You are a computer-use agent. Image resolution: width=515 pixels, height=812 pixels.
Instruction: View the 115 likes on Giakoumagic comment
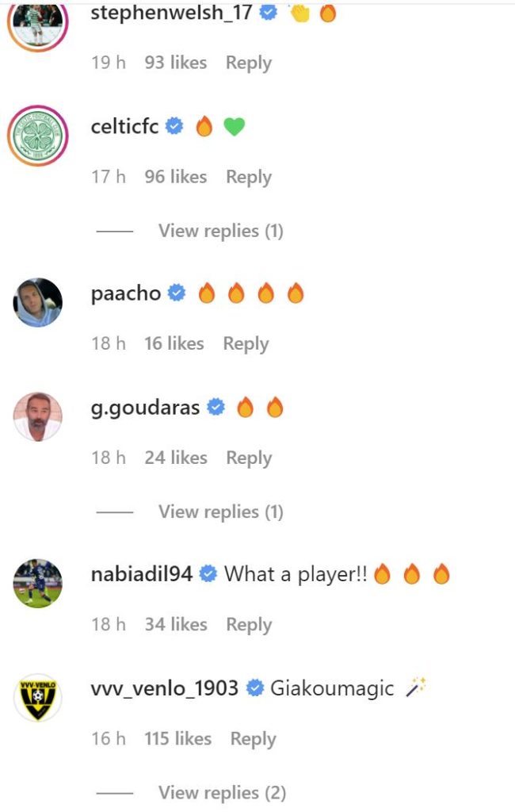pyautogui.click(x=178, y=738)
